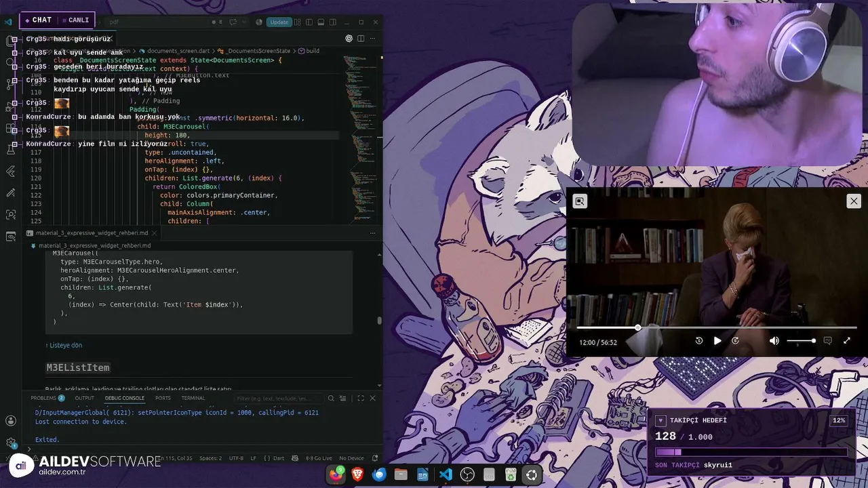This screenshot has height=488, width=868.
Task: Maximize the bottom panel size
Action: 361,399
